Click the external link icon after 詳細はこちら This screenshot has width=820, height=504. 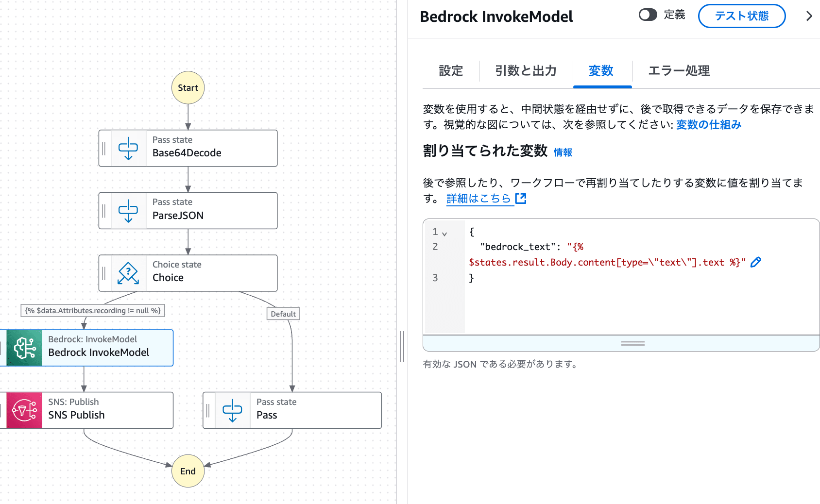pyautogui.click(x=521, y=198)
